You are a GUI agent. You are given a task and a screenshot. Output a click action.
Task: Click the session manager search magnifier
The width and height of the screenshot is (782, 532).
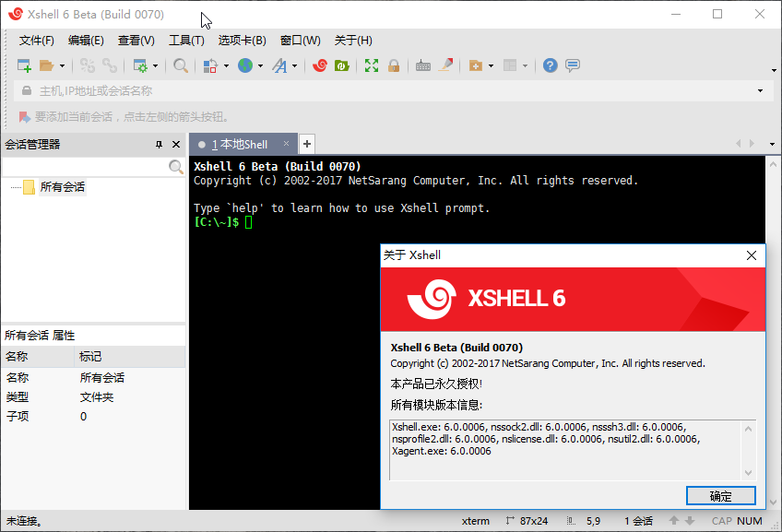(175, 167)
